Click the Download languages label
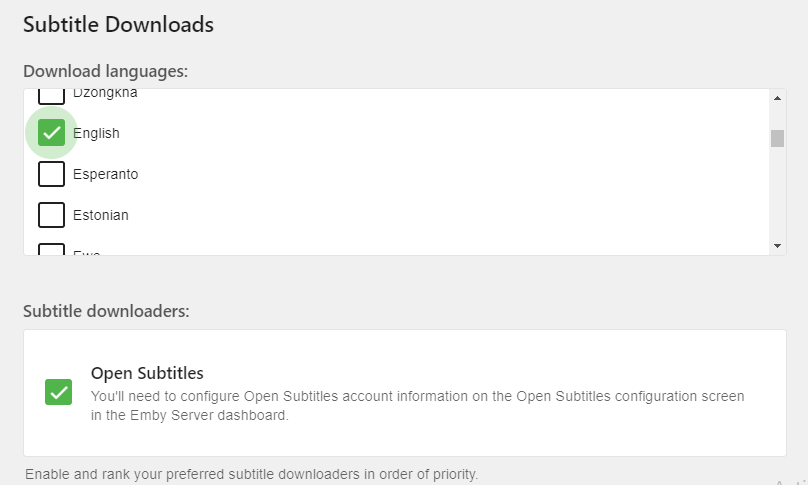 click(x=106, y=71)
